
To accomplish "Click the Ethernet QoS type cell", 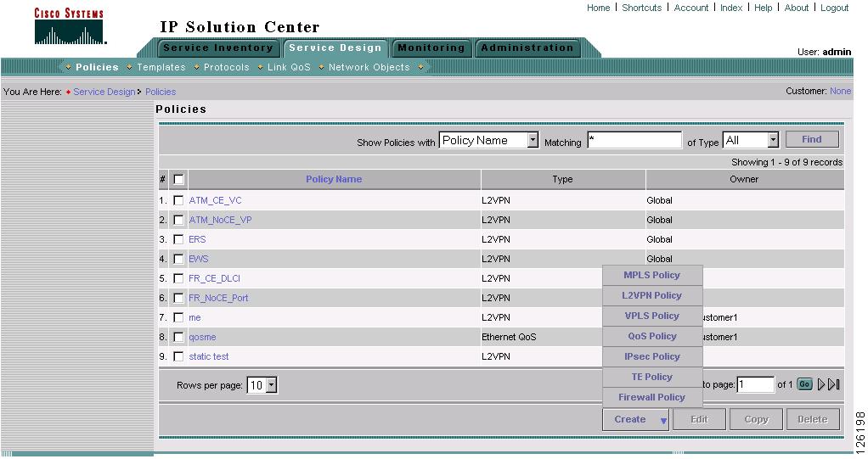I will (509, 337).
